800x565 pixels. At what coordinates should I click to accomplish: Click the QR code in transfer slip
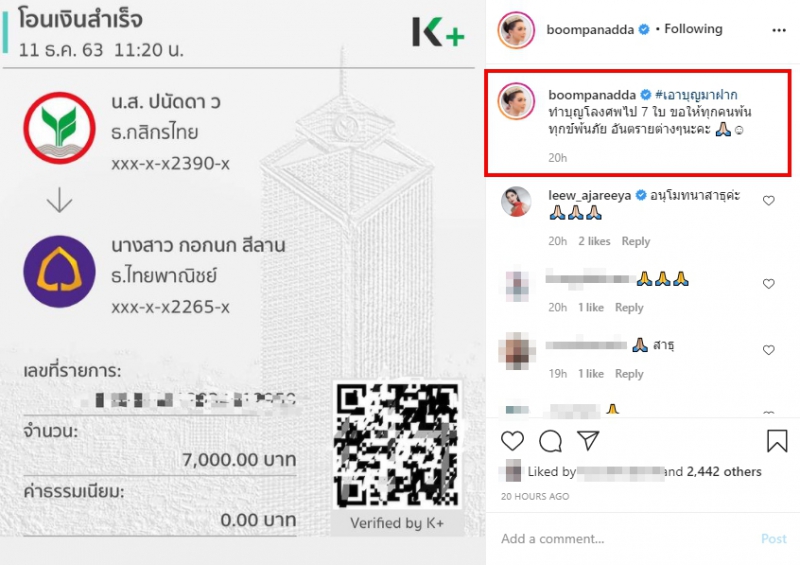point(397,445)
